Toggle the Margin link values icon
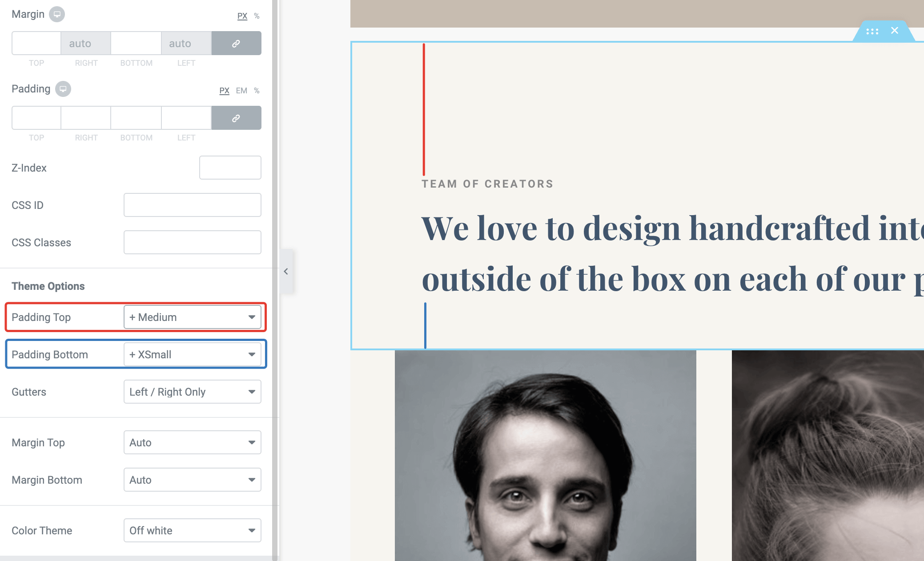This screenshot has width=924, height=561. tap(236, 44)
